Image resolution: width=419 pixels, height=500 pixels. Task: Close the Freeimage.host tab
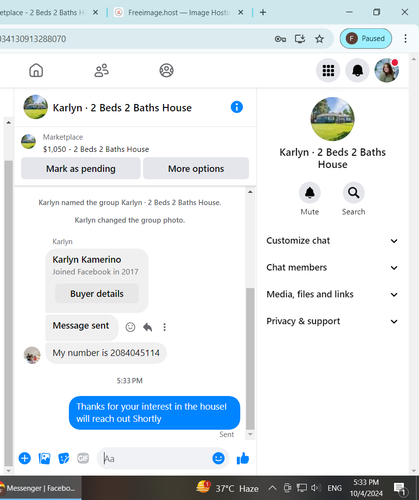(241, 12)
